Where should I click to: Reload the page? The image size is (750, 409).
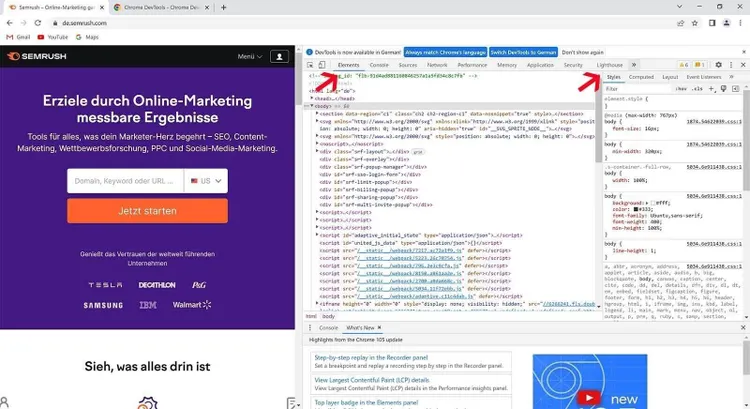pos(38,23)
